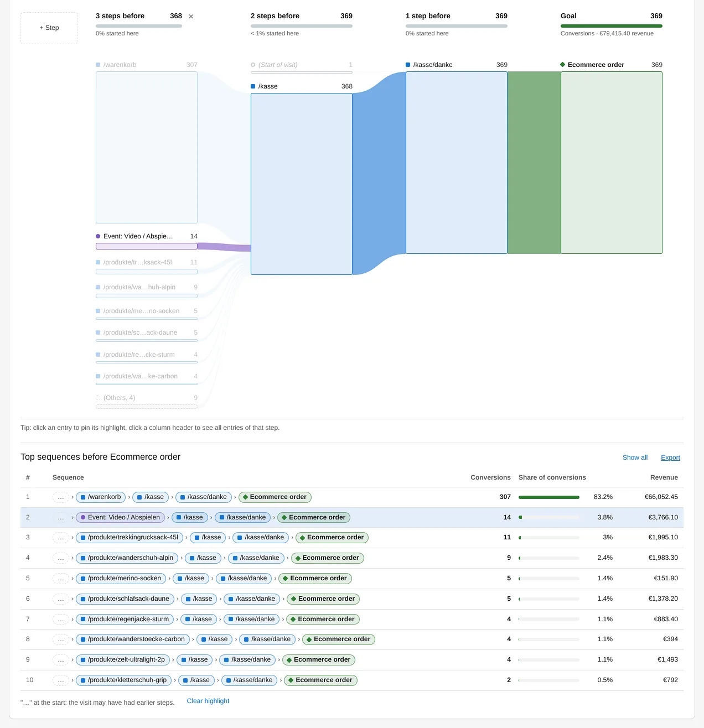Viewport: 704px width, 728px height.
Task: Click the Conversions column header
Action: click(x=490, y=477)
